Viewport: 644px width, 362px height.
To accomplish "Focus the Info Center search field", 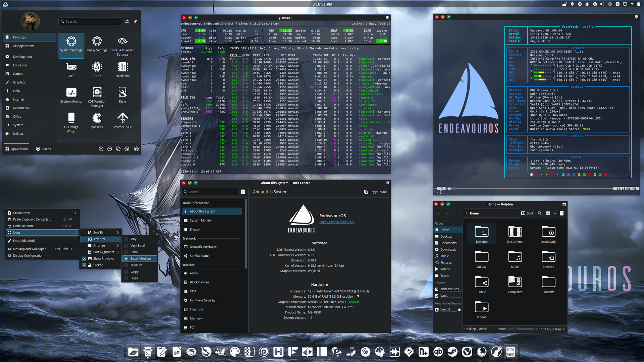I will [x=210, y=192].
